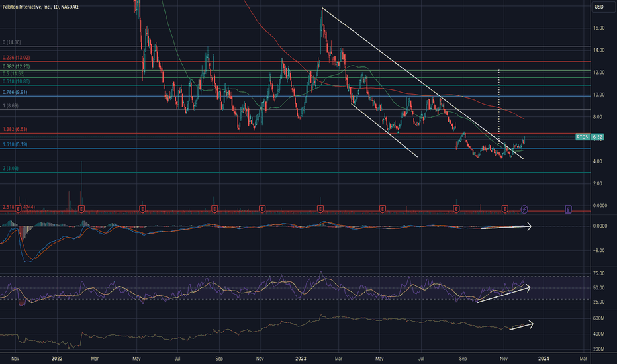This screenshot has width=617, height=364.
Task: Open the earnings marker at May 2022
Action: pos(142,209)
